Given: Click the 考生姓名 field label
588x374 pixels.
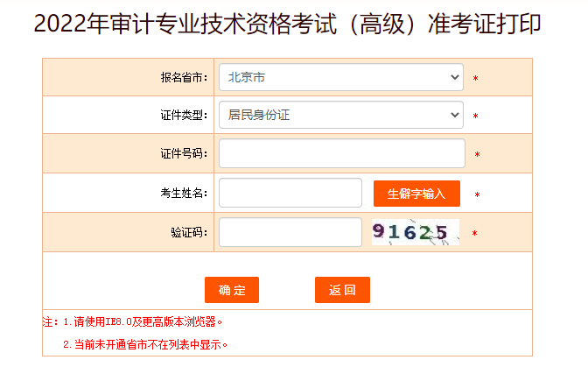Looking at the screenshot, I should [x=184, y=193].
